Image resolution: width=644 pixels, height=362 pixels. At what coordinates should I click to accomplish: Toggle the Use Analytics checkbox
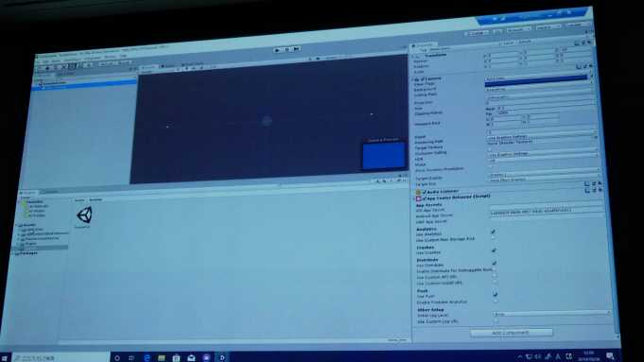(493, 232)
